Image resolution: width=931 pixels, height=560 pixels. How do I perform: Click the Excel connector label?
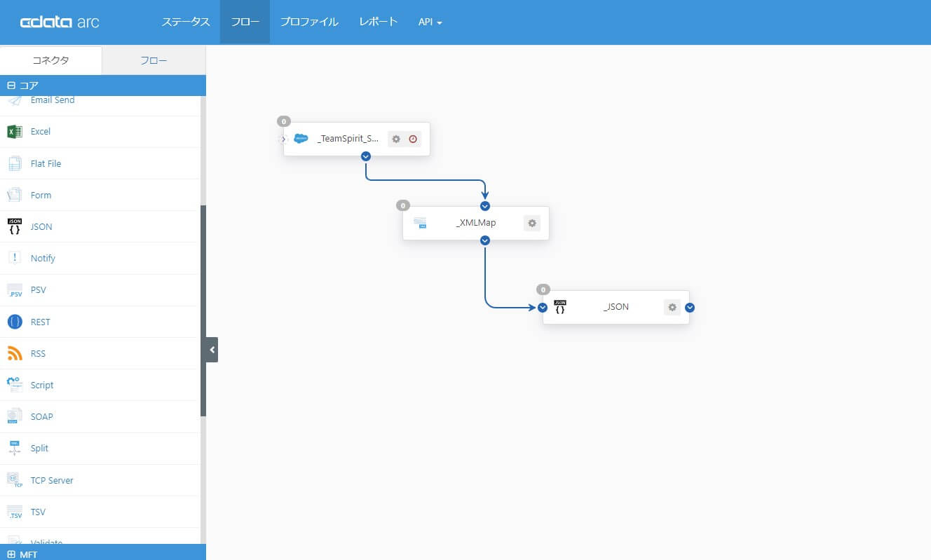click(x=41, y=132)
